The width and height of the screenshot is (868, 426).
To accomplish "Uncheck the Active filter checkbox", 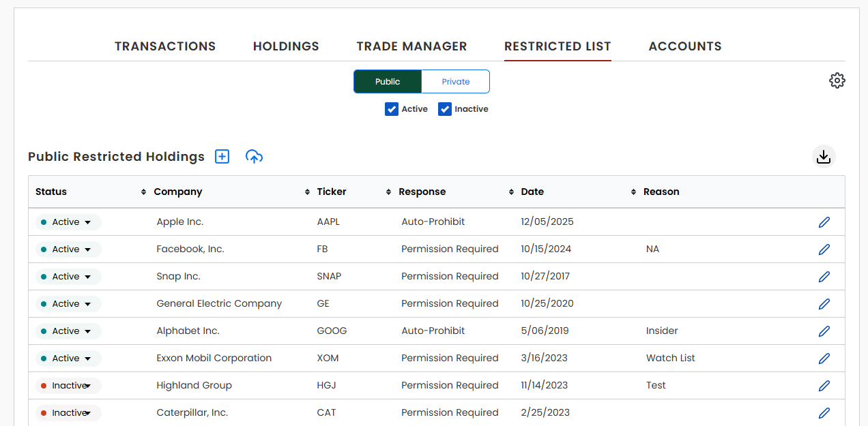I will point(392,108).
